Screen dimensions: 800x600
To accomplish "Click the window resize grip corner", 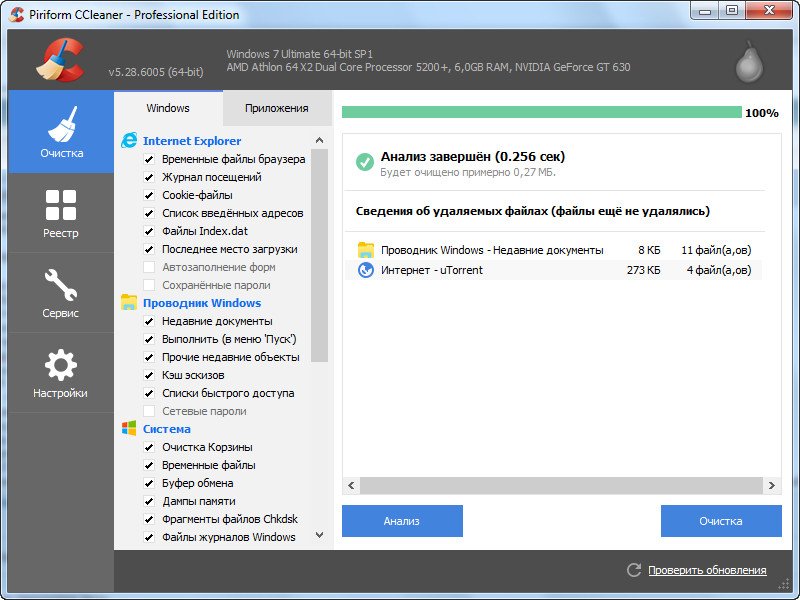I will click(783, 584).
